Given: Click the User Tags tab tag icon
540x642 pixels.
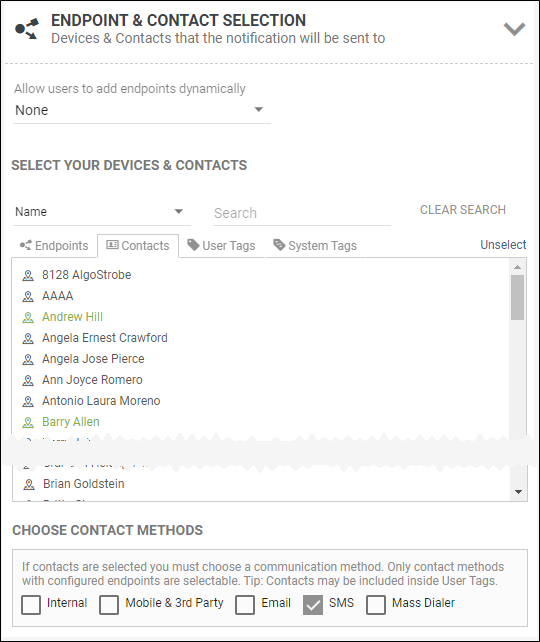Looking at the screenshot, I should pos(193,244).
